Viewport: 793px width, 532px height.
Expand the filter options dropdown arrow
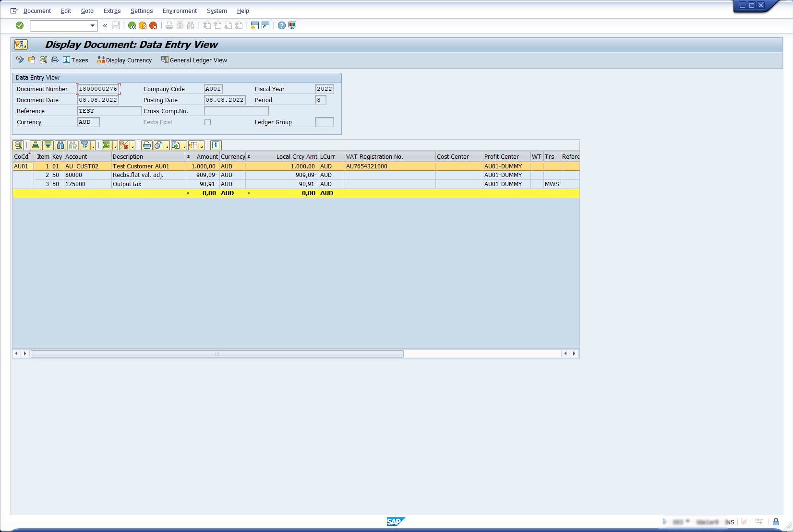93,147
